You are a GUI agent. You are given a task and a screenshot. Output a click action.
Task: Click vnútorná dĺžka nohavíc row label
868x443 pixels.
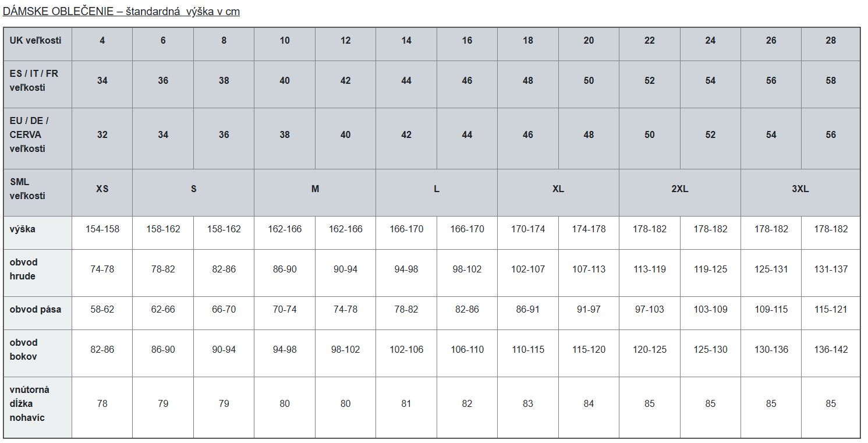(x=37, y=407)
